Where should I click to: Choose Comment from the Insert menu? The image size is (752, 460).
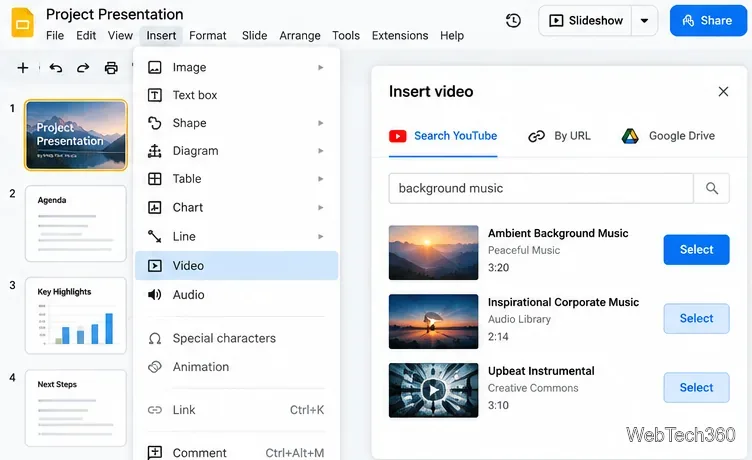236,452
